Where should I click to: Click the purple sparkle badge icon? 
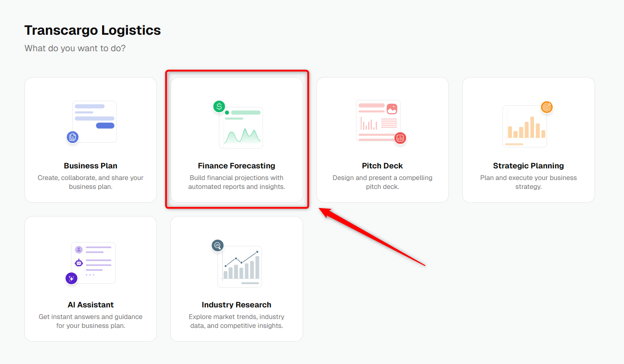(71, 278)
